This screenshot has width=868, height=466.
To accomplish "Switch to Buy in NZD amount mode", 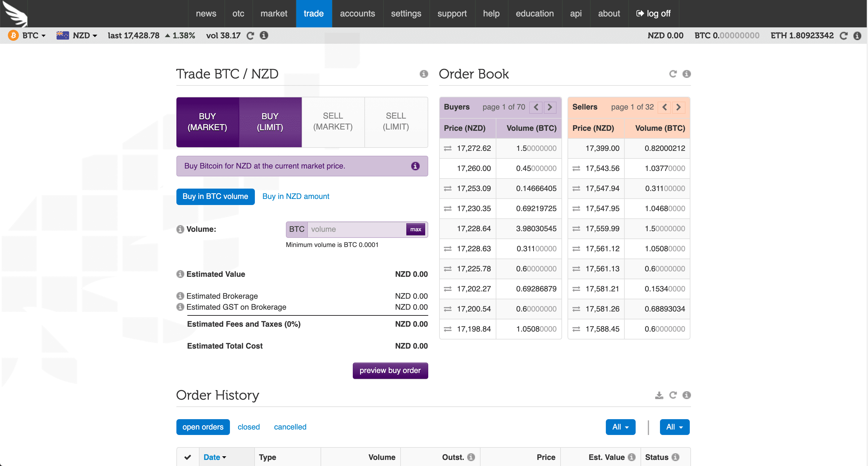I will point(296,196).
